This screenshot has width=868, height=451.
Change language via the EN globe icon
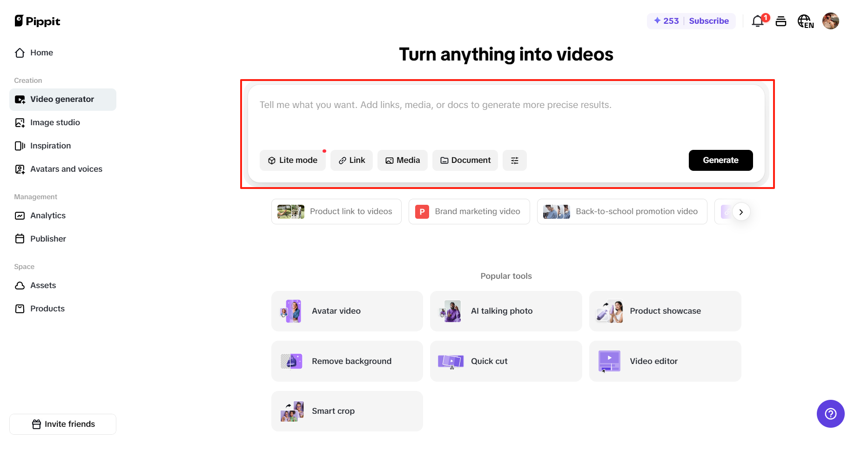pos(806,21)
